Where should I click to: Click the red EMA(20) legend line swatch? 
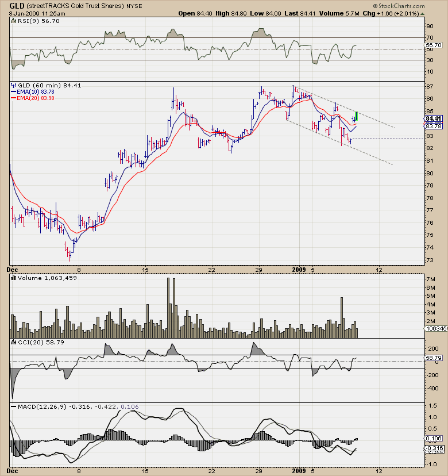tap(14, 98)
